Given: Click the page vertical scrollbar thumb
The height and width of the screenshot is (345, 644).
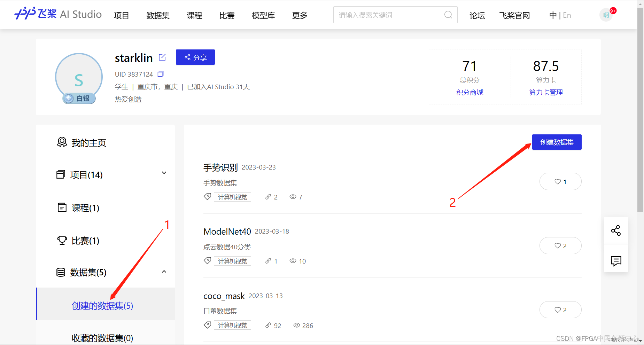Looking at the screenshot, I should pos(640,110).
